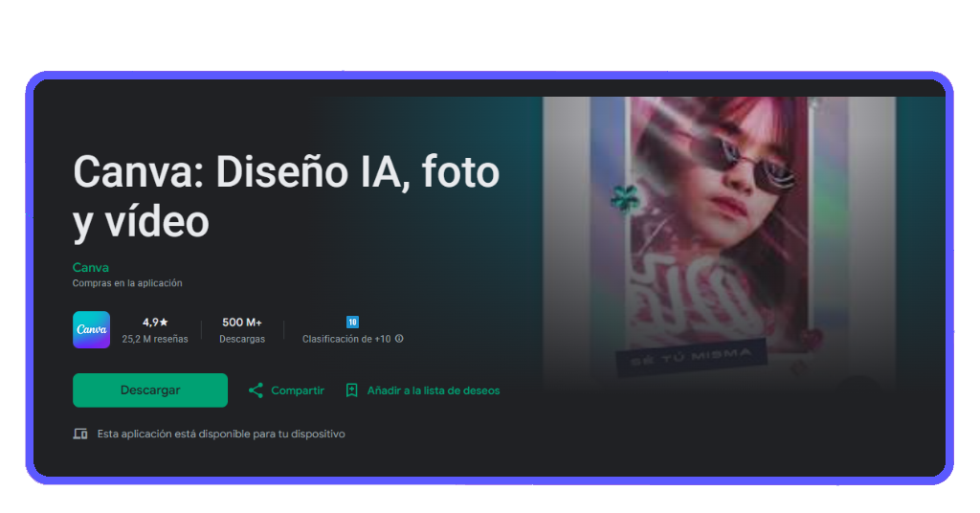Screen dimensions: 980x513
Task: Click the Canva app logo icon
Action: click(91, 329)
